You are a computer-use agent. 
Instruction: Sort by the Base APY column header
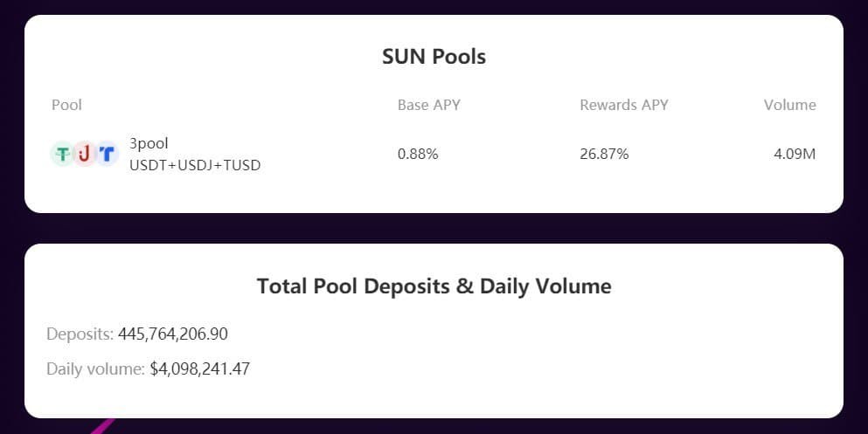click(x=429, y=105)
